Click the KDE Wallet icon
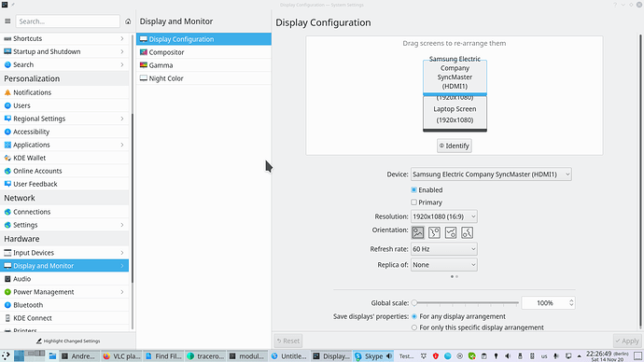Screen dimensions: 644x362 [7, 158]
